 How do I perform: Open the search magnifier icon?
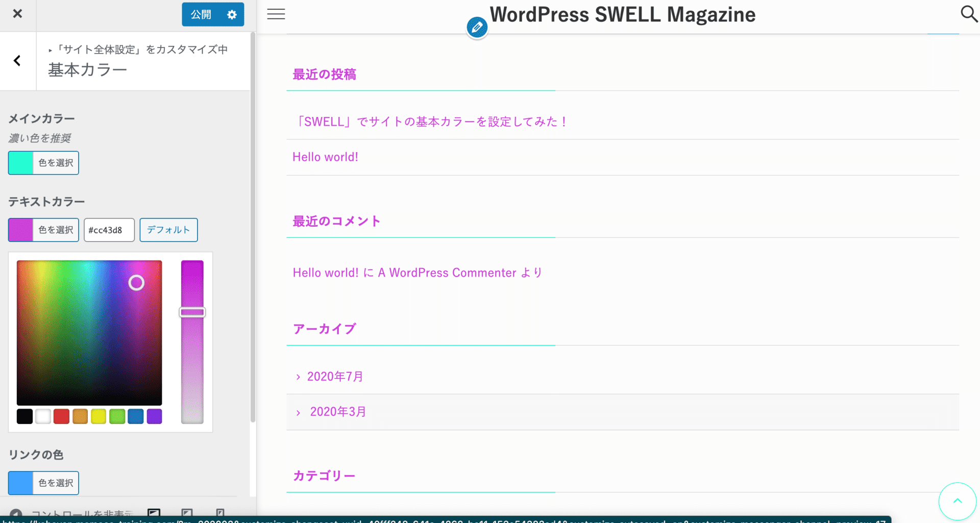click(x=968, y=14)
